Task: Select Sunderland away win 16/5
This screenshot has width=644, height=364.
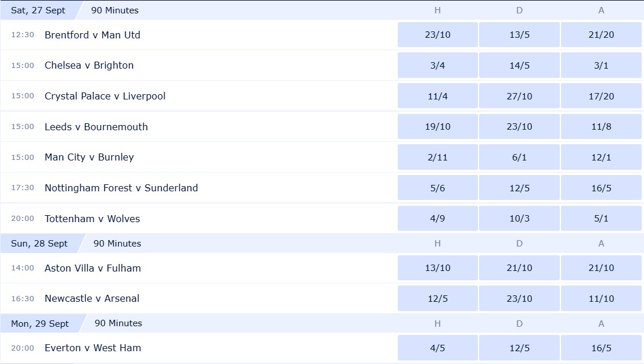Action: (601, 188)
